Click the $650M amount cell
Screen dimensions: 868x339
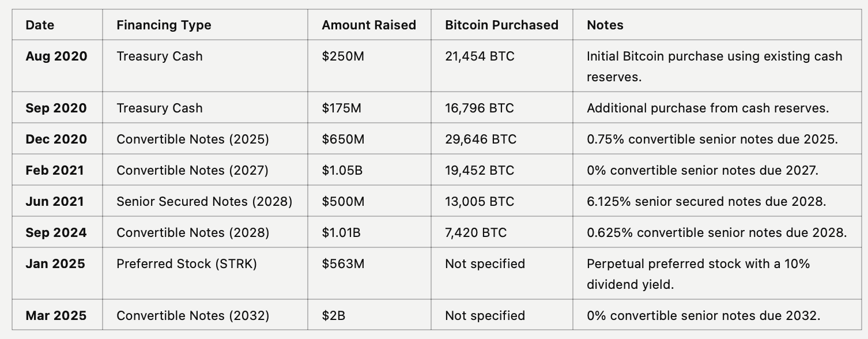[x=344, y=140]
